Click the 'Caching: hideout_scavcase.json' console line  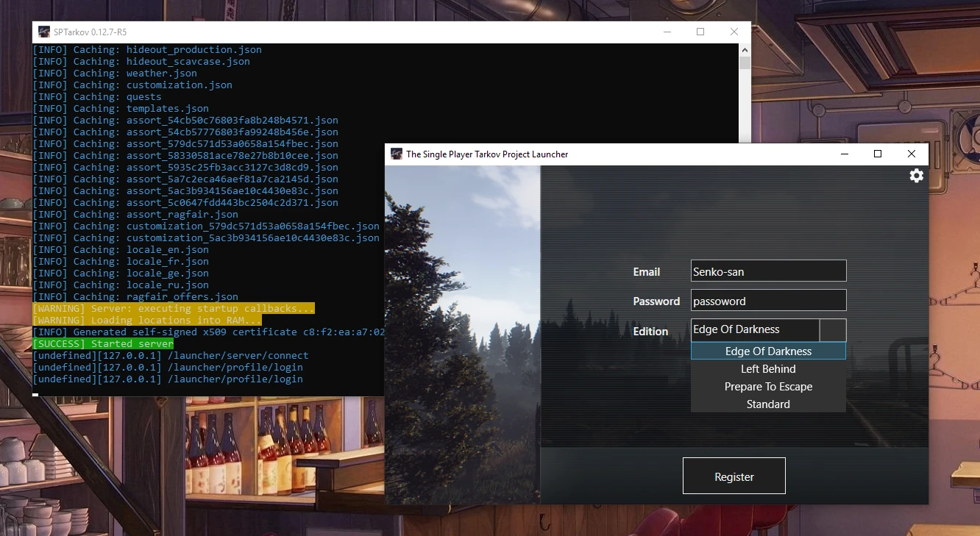141,61
